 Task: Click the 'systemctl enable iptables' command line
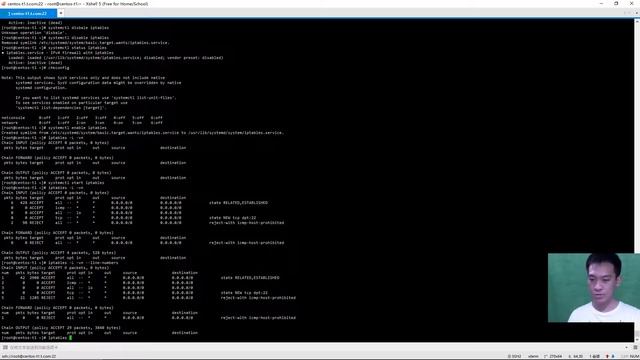click(54, 128)
